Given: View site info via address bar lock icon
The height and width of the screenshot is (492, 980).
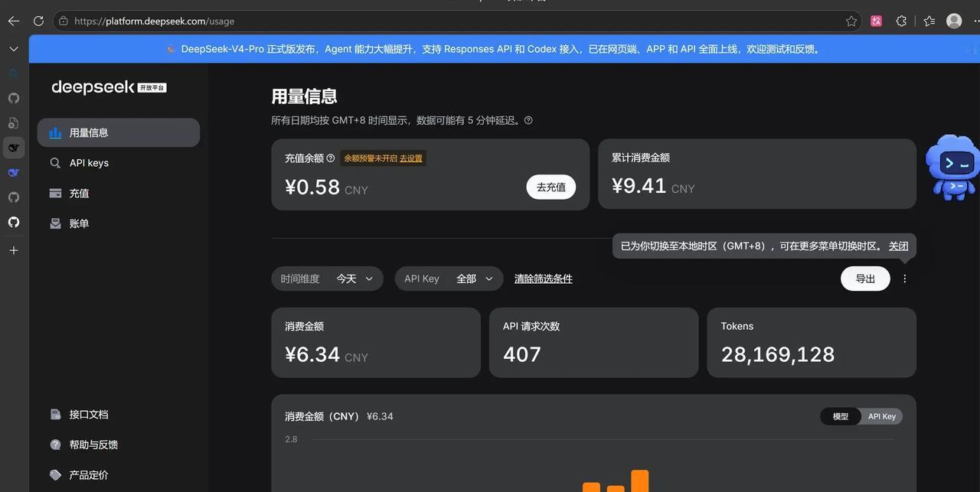Looking at the screenshot, I should coord(64,21).
